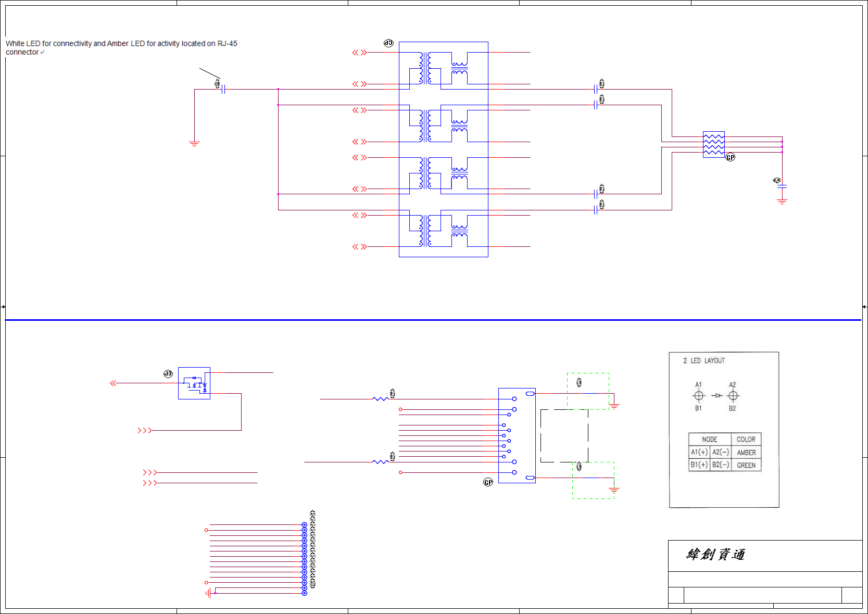Select the "A2(-)" table cell

coord(721,452)
